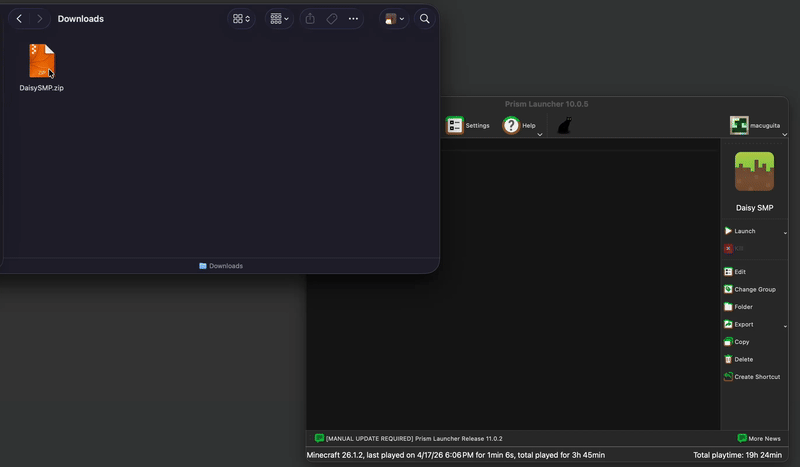Delete the Daisy SMP instance

738,359
